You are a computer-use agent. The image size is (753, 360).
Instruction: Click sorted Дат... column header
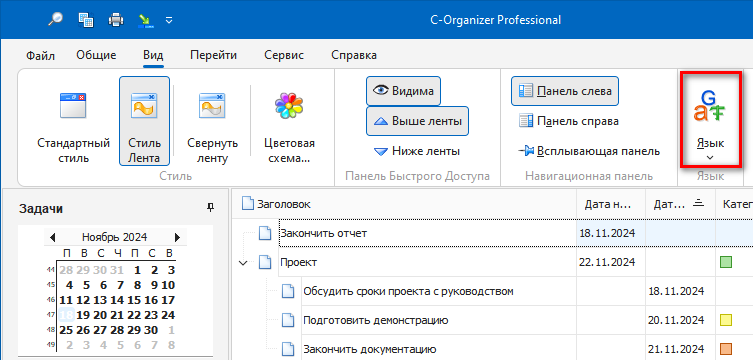pos(680,204)
